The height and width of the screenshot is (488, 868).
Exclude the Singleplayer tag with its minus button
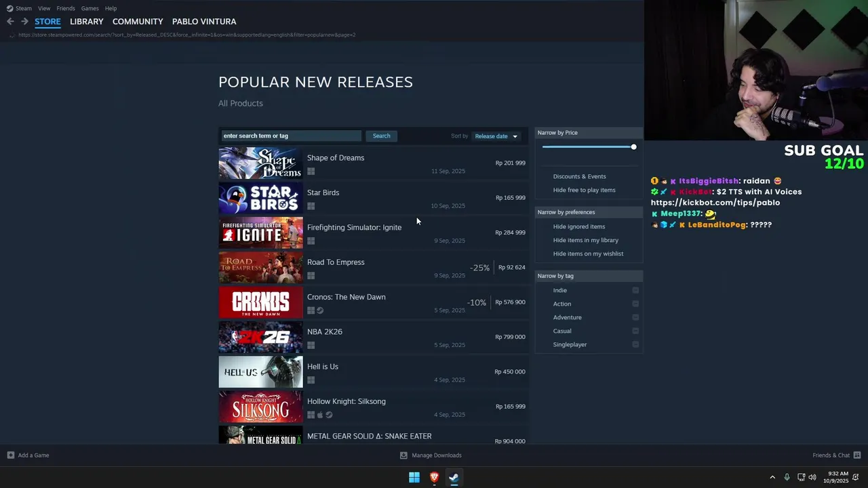click(x=635, y=344)
